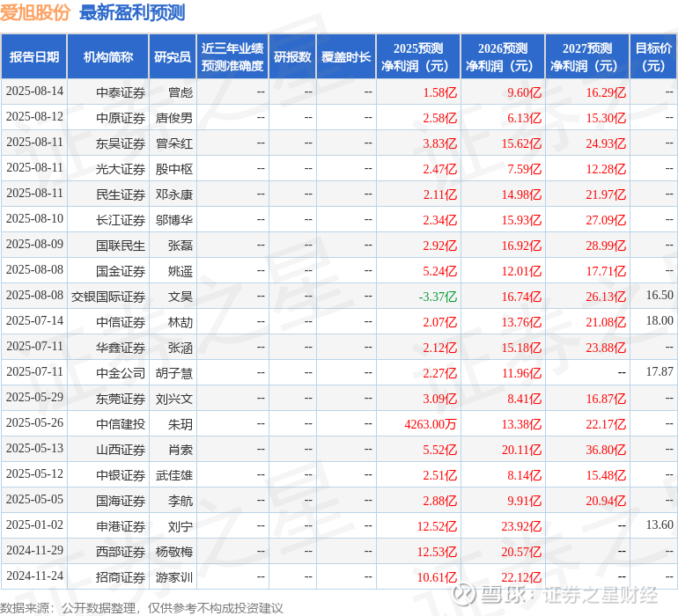Click researcher name 张涵
The width and height of the screenshot is (678, 616).
(181, 347)
